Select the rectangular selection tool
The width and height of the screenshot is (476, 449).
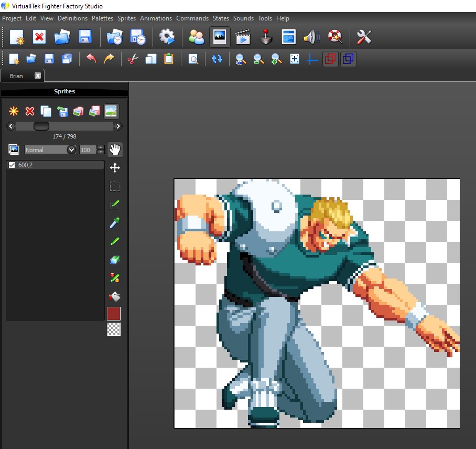(114, 186)
